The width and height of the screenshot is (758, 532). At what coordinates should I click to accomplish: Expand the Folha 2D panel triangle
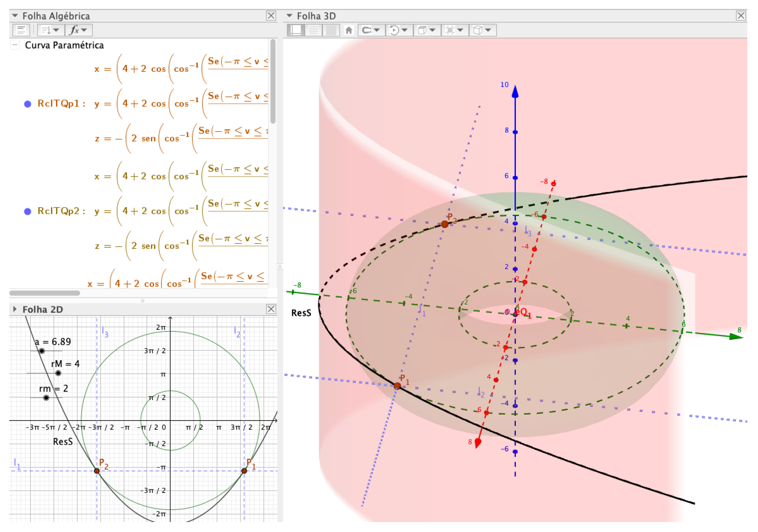[15, 309]
